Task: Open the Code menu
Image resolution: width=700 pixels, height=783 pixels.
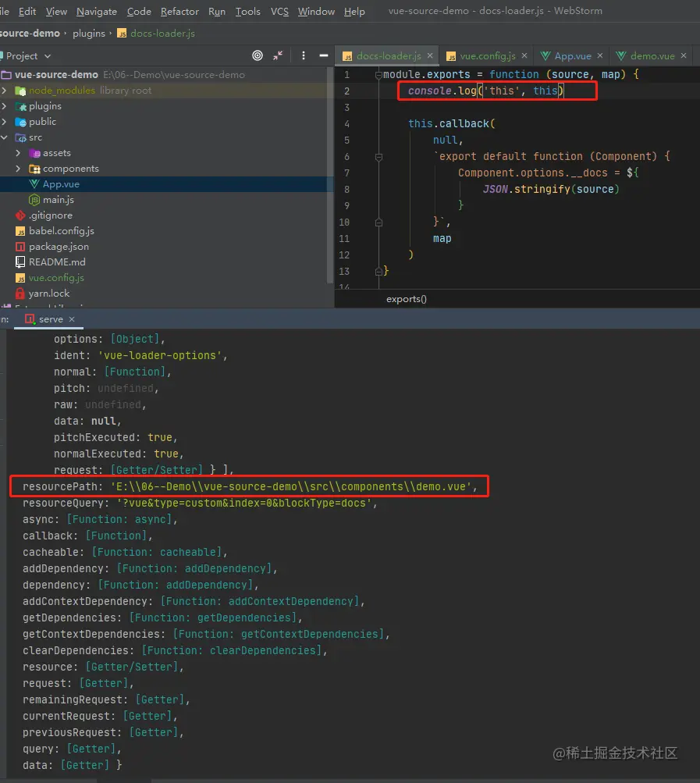Action: click(139, 11)
